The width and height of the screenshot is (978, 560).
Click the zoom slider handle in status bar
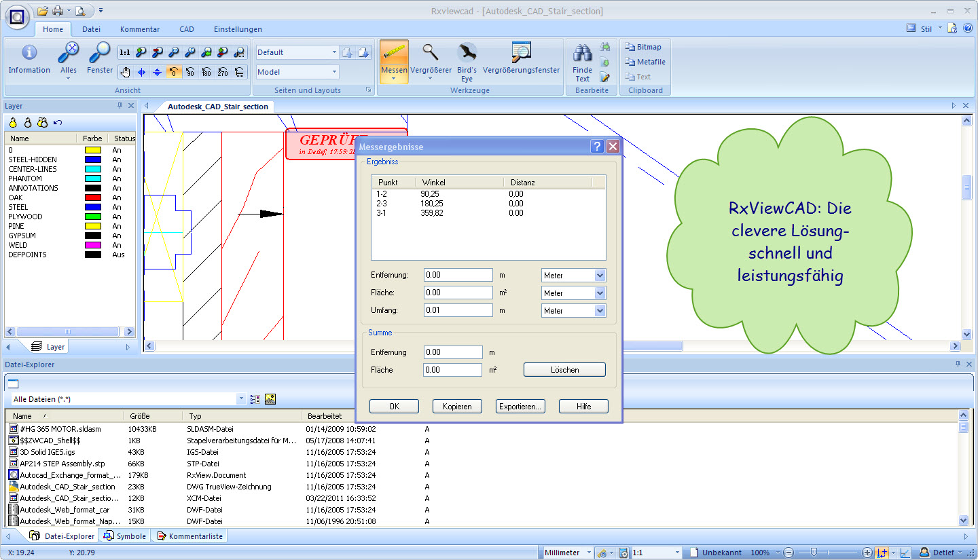click(x=813, y=553)
